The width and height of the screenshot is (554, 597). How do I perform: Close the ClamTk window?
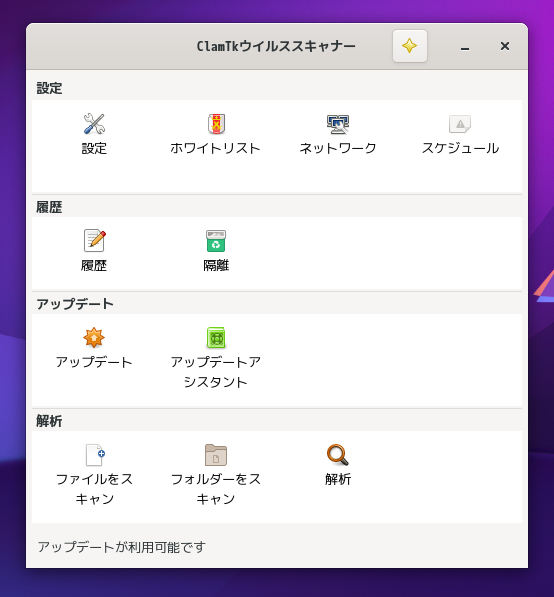click(505, 46)
